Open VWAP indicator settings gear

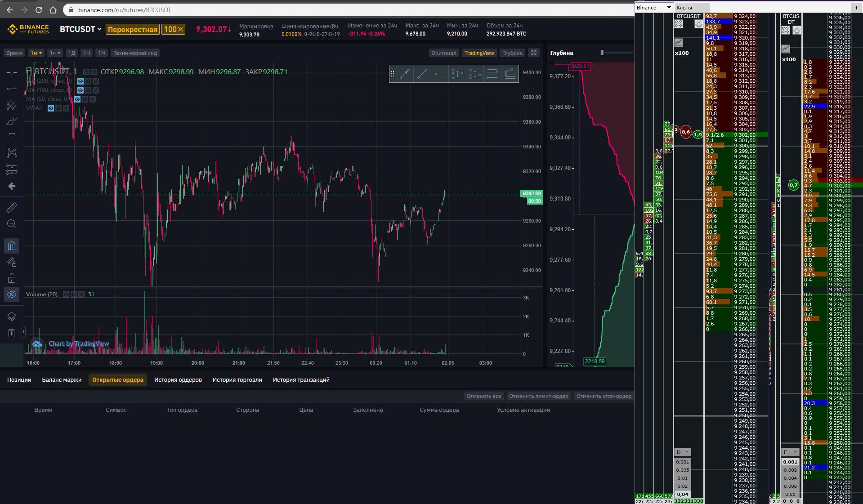(58, 108)
